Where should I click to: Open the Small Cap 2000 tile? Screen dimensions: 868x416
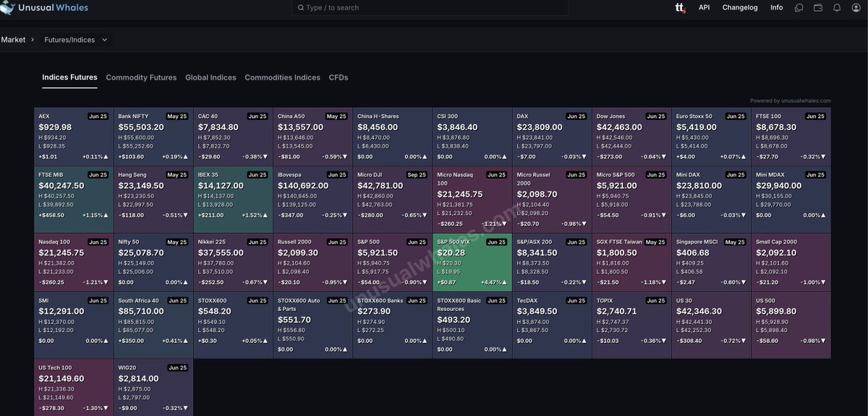791,263
